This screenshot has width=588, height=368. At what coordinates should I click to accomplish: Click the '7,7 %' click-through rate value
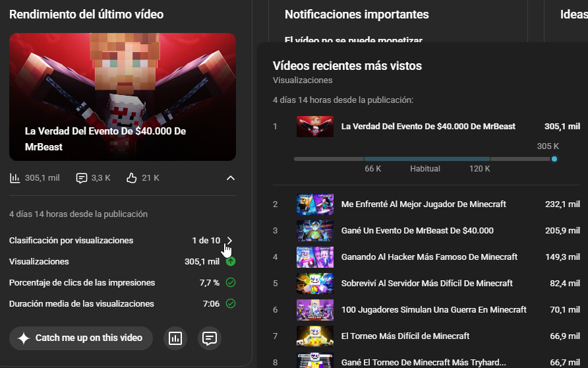[209, 282]
